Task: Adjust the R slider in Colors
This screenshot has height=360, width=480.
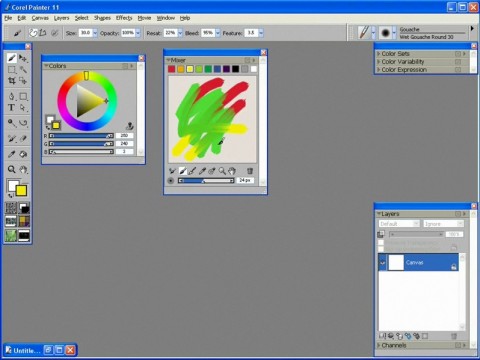Action: 81,136
